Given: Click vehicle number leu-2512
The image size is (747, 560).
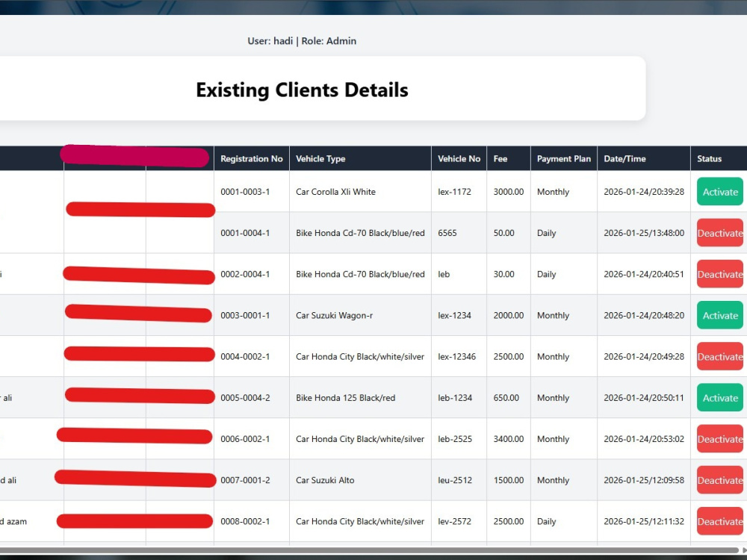Looking at the screenshot, I should pos(455,480).
